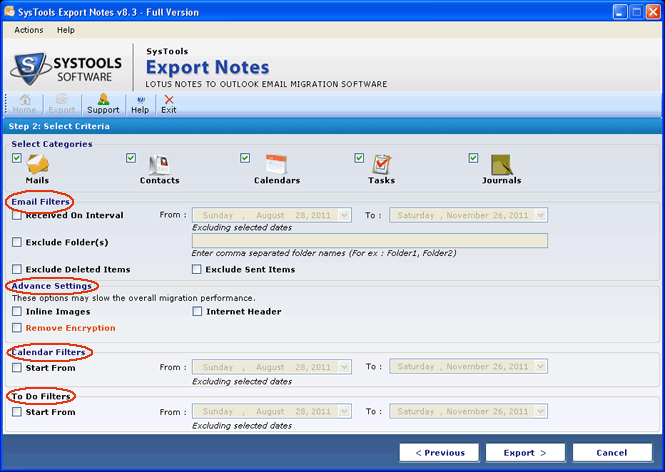665x472 pixels.
Task: Uncheck the Mails category checkbox
Action: pyautogui.click(x=17, y=158)
